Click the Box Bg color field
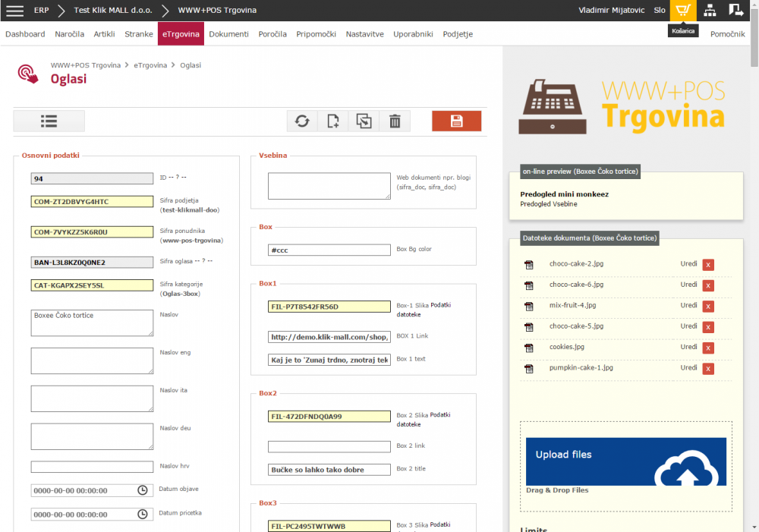Viewport: 759px width, 532px height. pos(329,250)
